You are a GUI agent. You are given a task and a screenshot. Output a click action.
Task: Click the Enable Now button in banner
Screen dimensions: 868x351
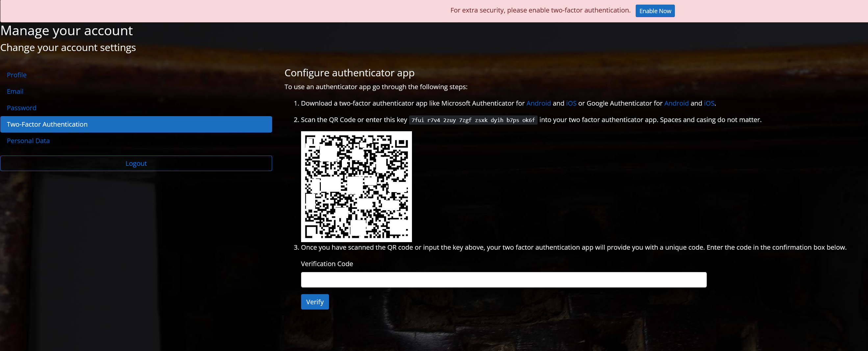click(x=655, y=11)
